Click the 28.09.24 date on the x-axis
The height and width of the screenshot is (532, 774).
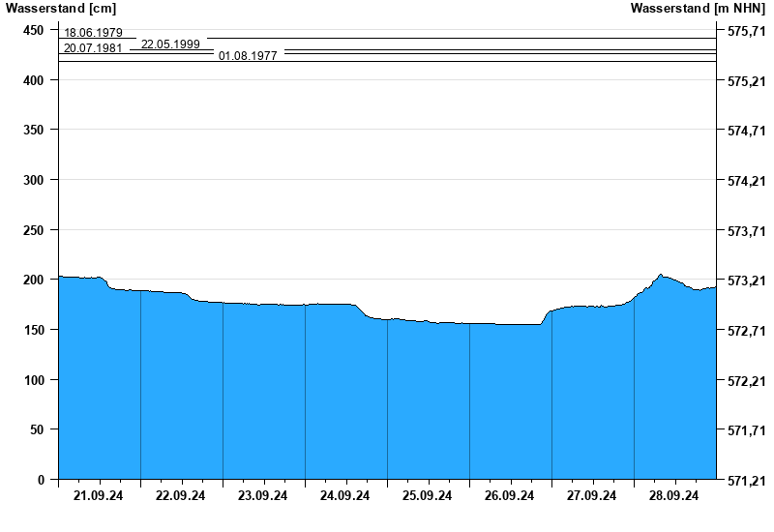(674, 496)
